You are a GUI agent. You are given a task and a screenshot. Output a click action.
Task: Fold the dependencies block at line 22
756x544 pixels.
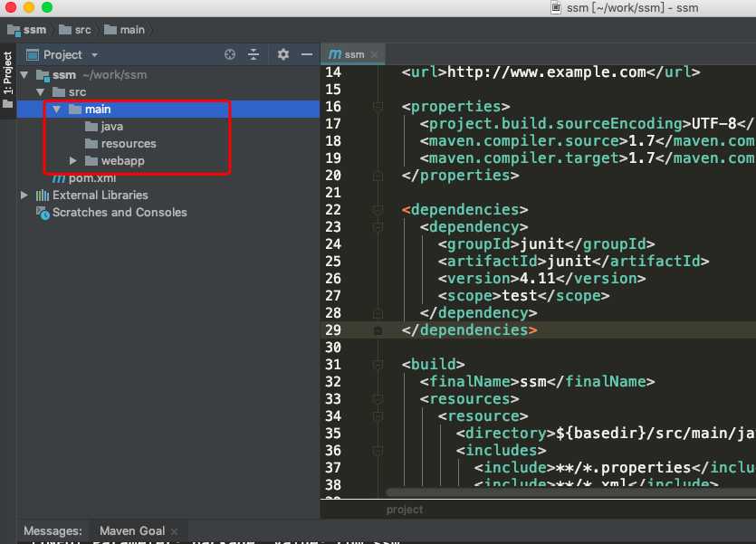(378, 210)
